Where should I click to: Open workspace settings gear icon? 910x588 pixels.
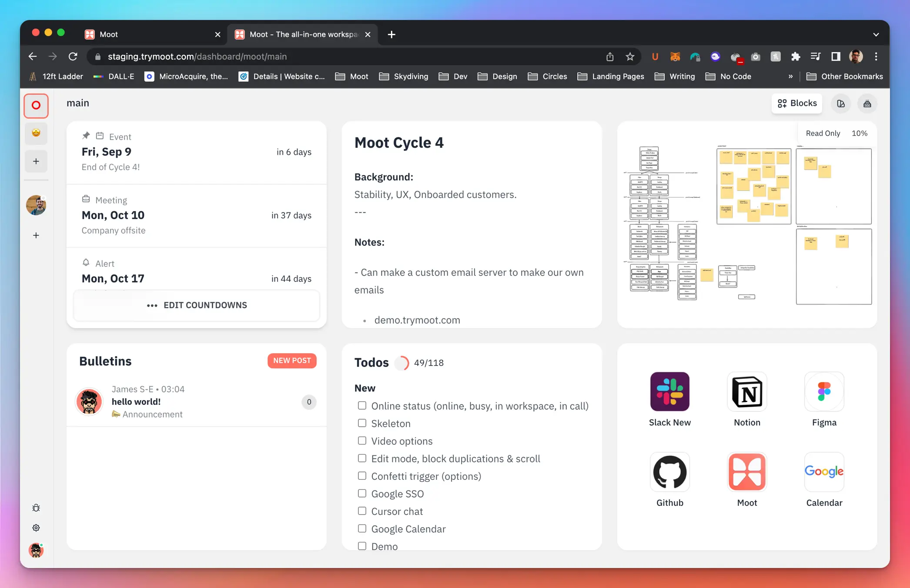coord(36,528)
